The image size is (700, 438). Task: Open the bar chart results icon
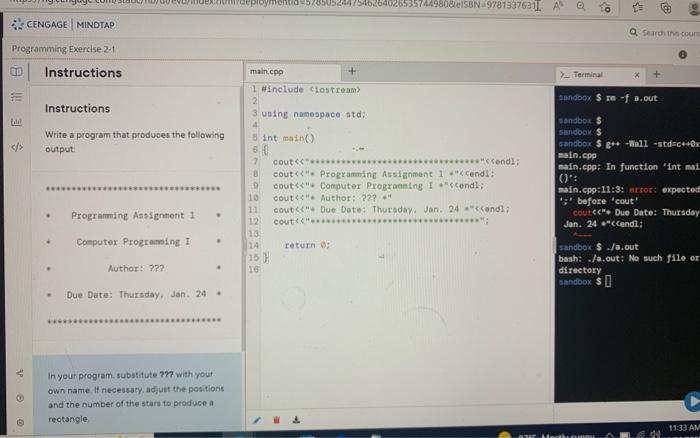point(17,121)
